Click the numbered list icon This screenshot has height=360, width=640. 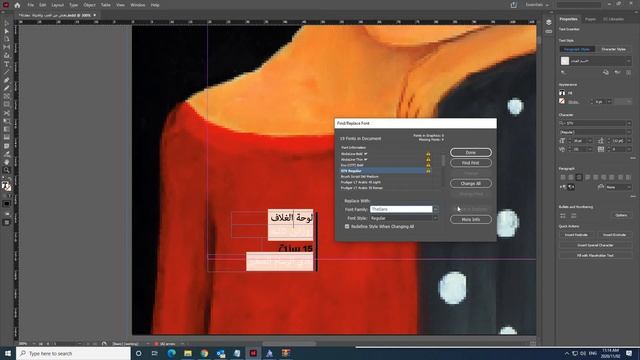pos(573,215)
